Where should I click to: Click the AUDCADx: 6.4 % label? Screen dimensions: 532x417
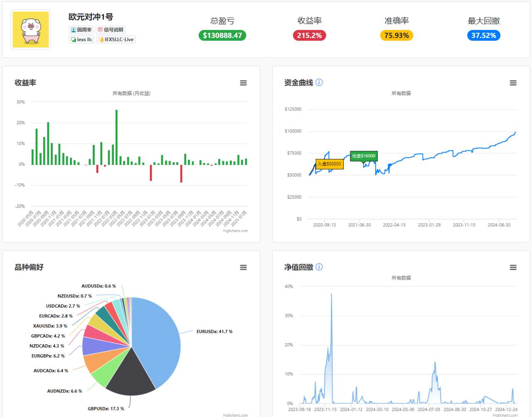coord(51,370)
